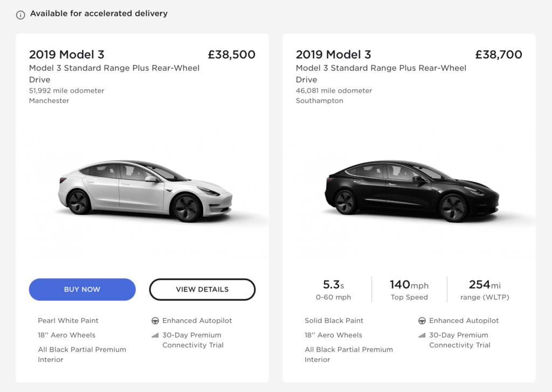Select the Available for accelerated delivery label
Image resolution: width=552 pixels, height=392 pixels.
click(99, 13)
